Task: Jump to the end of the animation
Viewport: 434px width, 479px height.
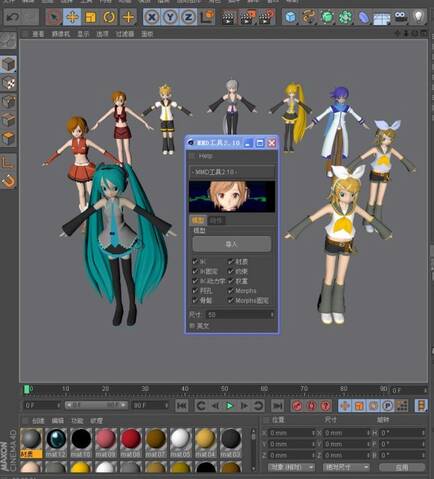Action: [277, 405]
